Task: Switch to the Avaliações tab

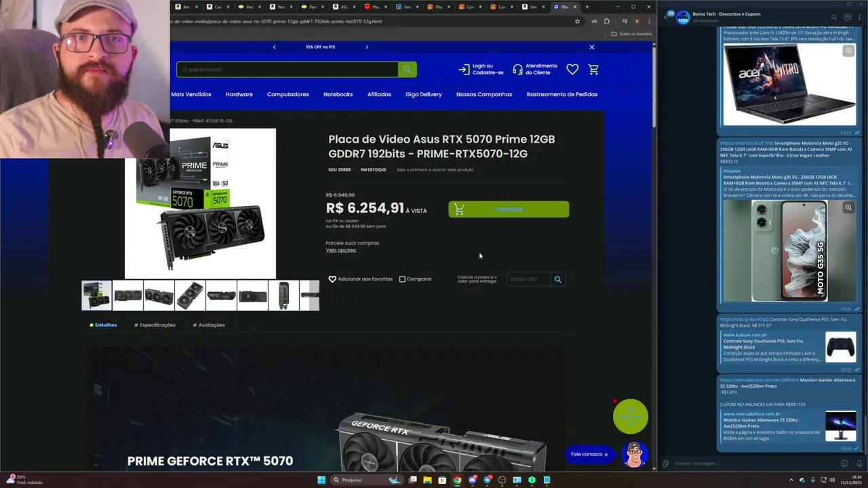Action: coord(208,325)
